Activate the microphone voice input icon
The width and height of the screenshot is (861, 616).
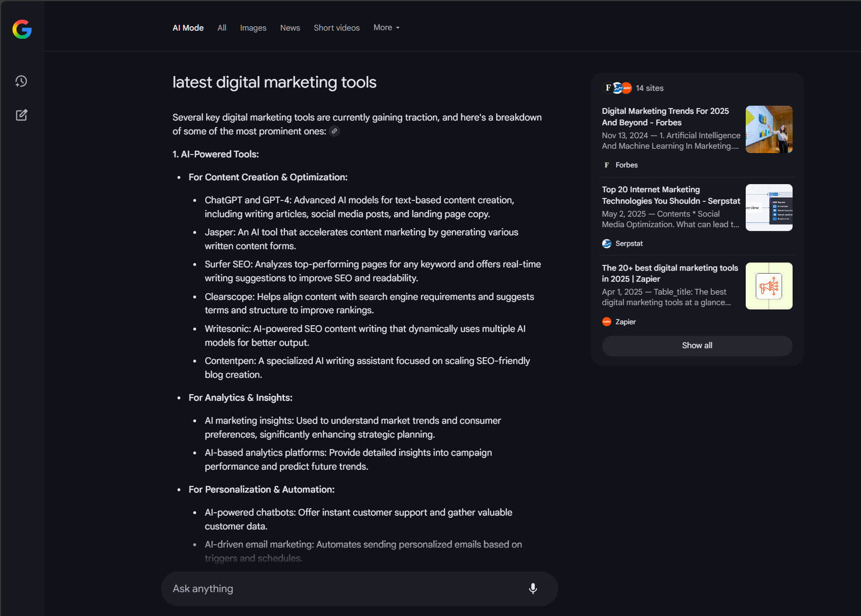coord(533,589)
